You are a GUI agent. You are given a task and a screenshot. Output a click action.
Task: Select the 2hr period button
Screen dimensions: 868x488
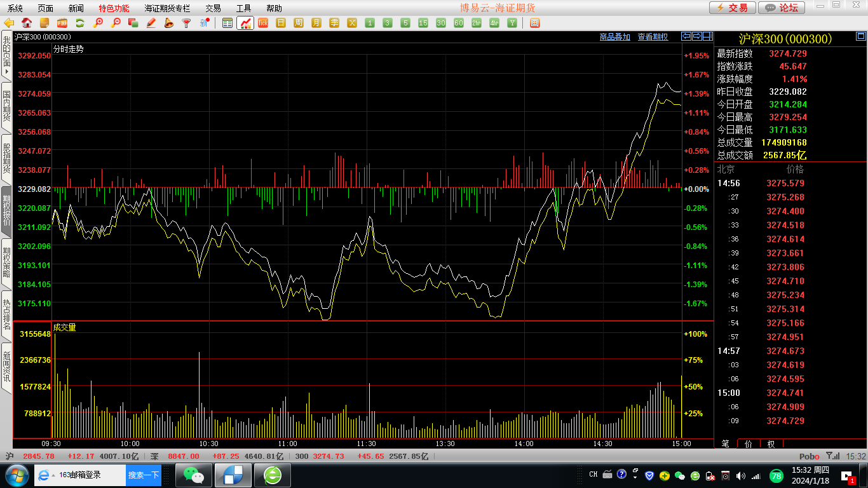pos(477,23)
